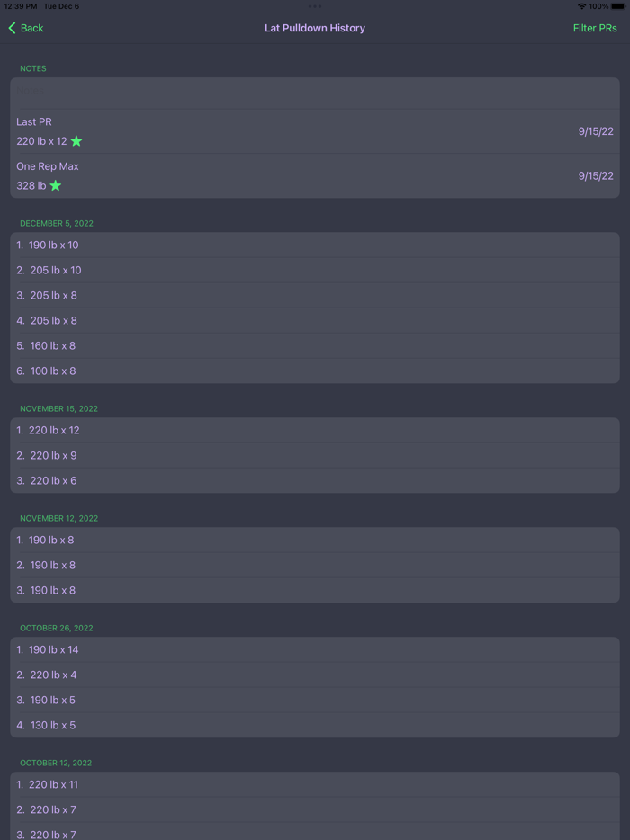
Task: Click the clock showing 12:39 PM
Action: pos(20,5)
